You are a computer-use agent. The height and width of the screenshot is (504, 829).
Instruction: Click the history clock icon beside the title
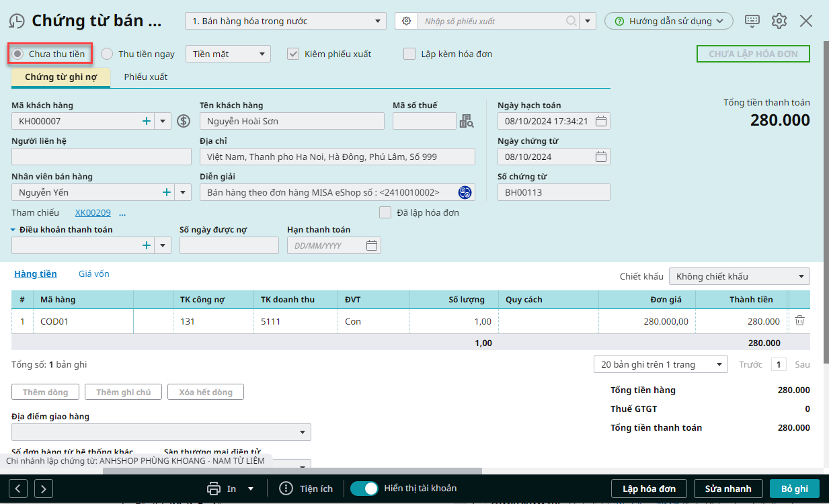[x=17, y=21]
